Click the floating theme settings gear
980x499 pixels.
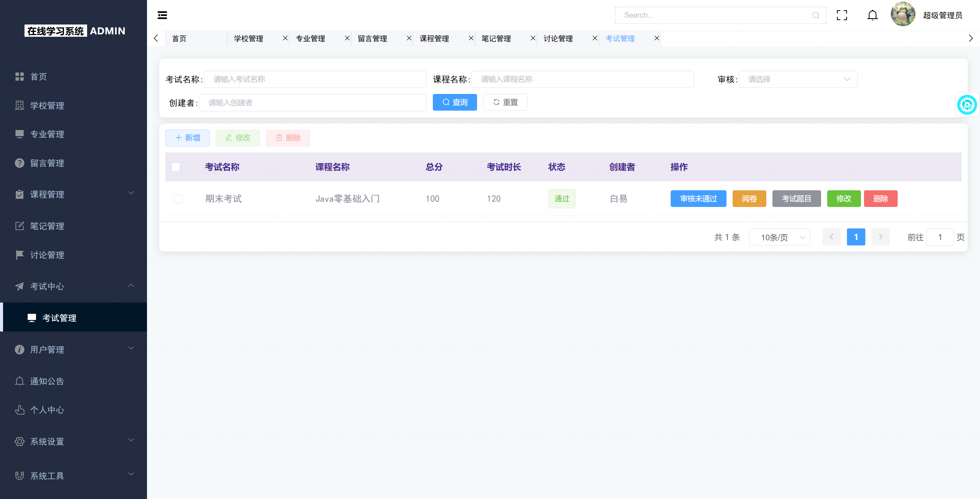click(x=967, y=105)
